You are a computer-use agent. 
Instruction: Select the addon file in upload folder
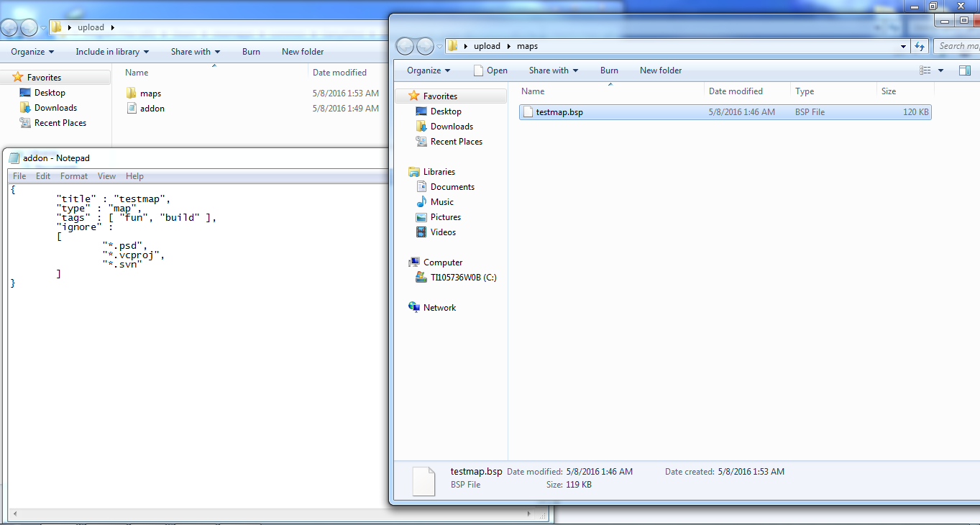coord(152,109)
